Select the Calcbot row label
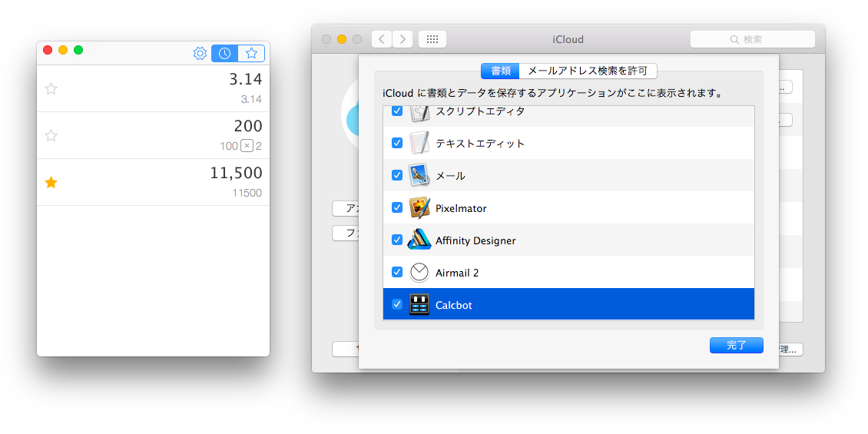Screen dimensions: 868x434 pyautogui.click(x=453, y=305)
